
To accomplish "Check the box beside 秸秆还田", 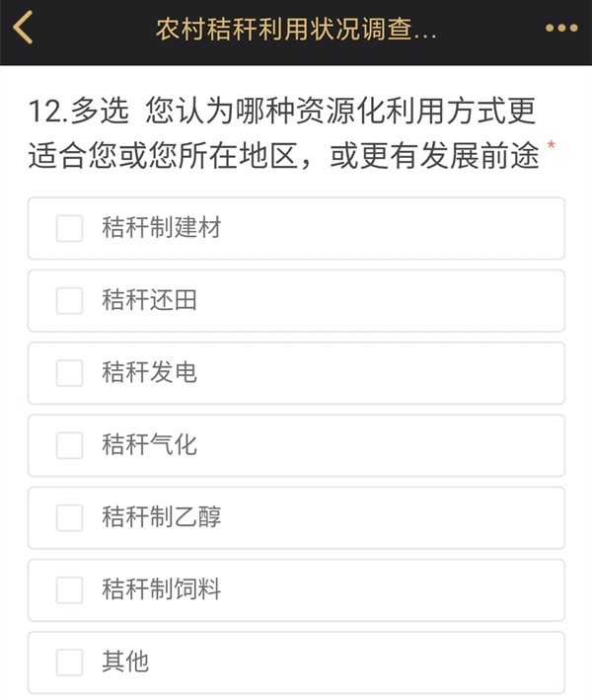I will (x=69, y=300).
